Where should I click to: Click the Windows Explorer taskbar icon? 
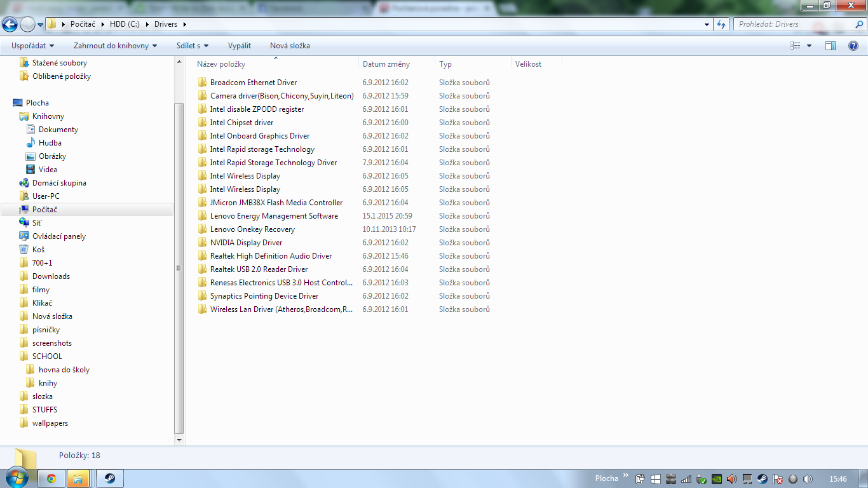tap(79, 478)
